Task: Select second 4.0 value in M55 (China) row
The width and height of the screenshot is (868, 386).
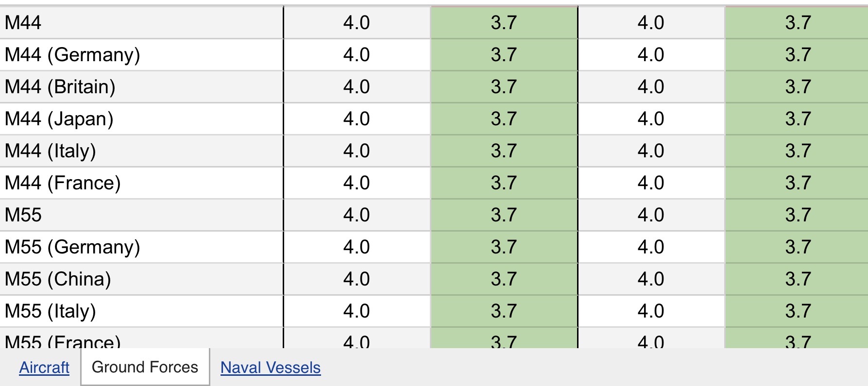Action: 651,279
